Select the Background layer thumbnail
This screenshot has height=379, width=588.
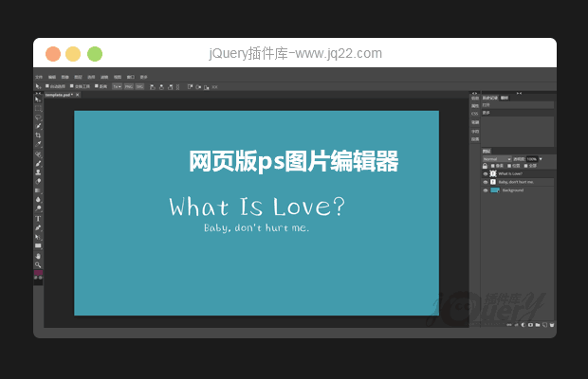point(494,190)
